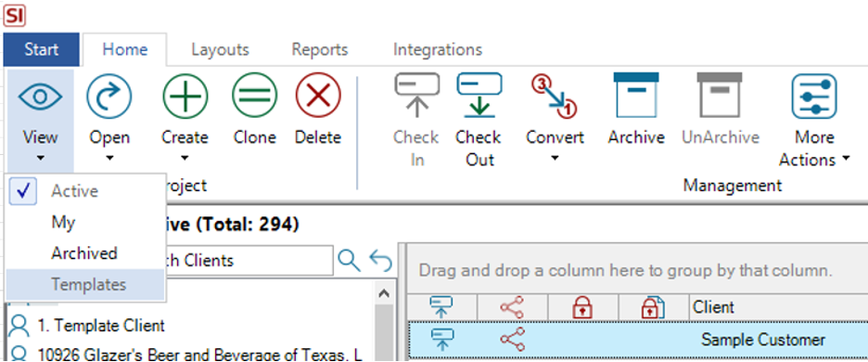The height and width of the screenshot is (362, 868).
Task: Expand the More Actions dropdown arrow
Action: (846, 160)
